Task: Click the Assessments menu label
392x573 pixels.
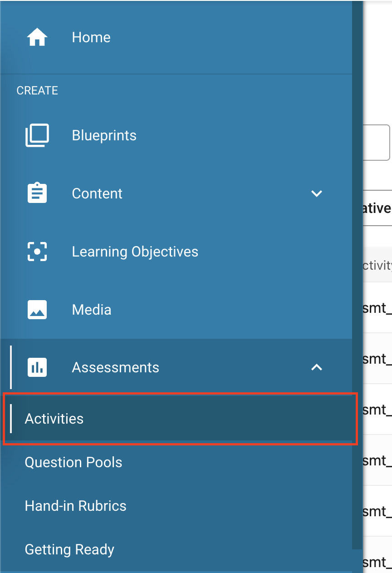Action: [116, 367]
